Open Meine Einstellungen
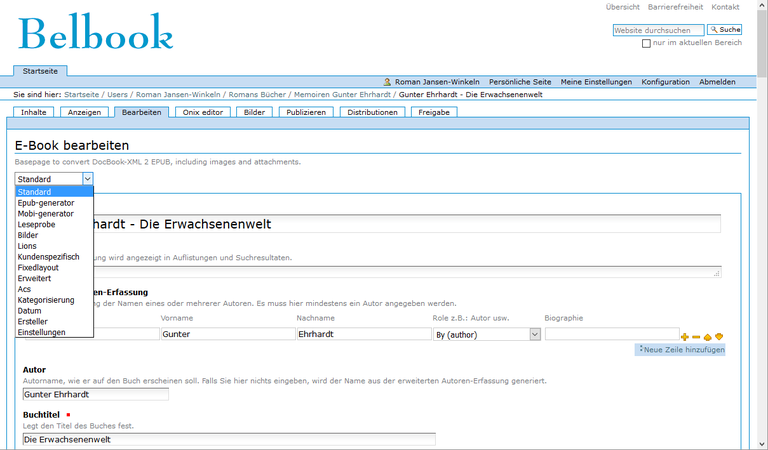 pyautogui.click(x=596, y=82)
